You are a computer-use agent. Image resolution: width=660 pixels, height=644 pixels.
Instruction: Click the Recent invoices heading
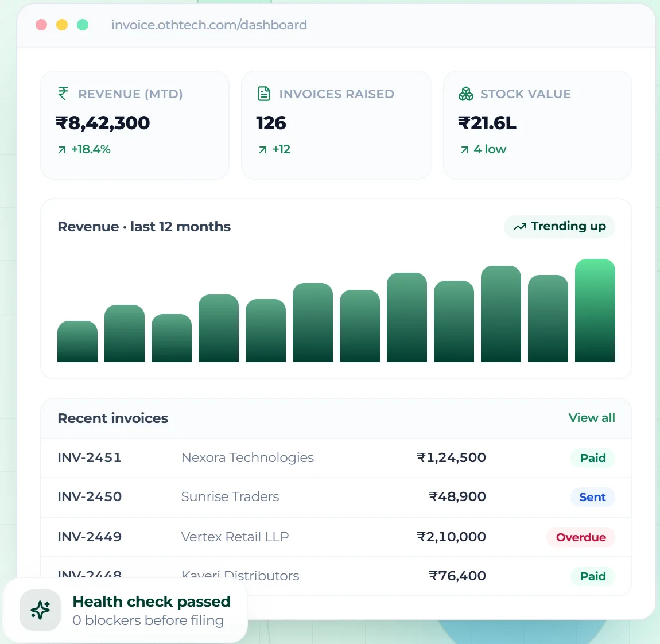point(113,418)
